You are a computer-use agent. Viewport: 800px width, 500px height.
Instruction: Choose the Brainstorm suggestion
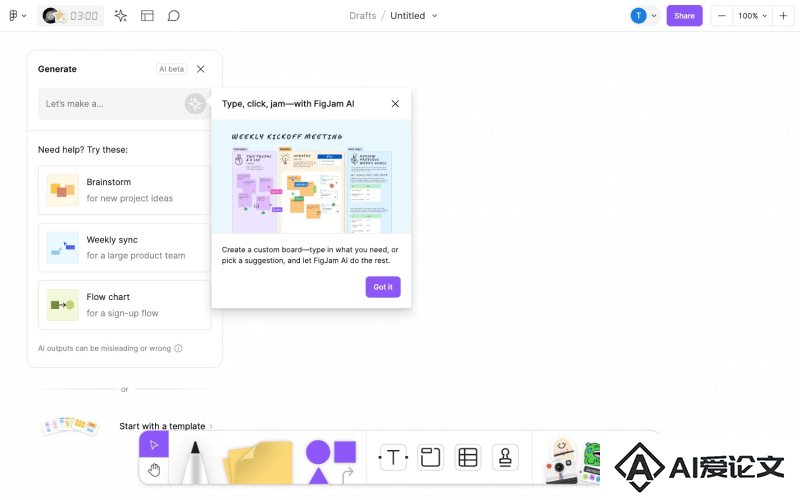(x=124, y=190)
